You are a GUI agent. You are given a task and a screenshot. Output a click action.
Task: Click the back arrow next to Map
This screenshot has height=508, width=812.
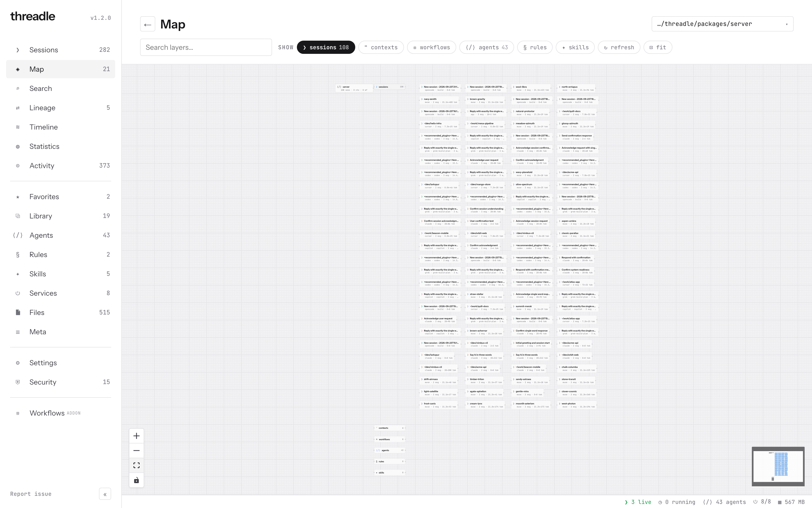[x=147, y=24]
